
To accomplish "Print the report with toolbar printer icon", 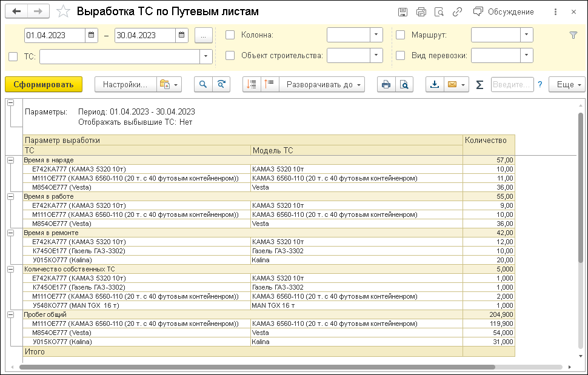I will click(x=386, y=84).
